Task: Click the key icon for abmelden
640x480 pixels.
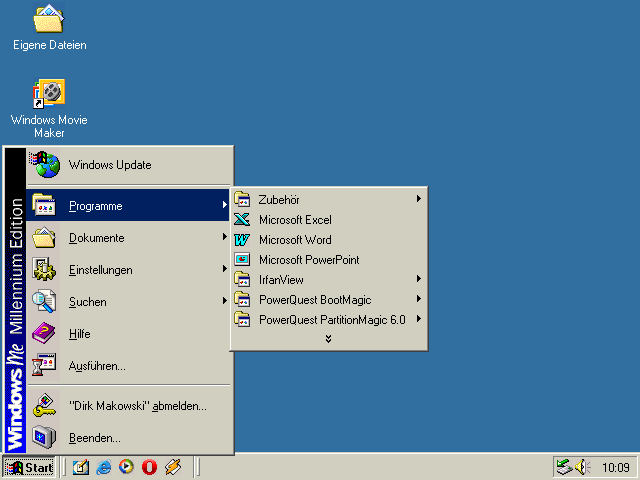Action: coord(44,405)
